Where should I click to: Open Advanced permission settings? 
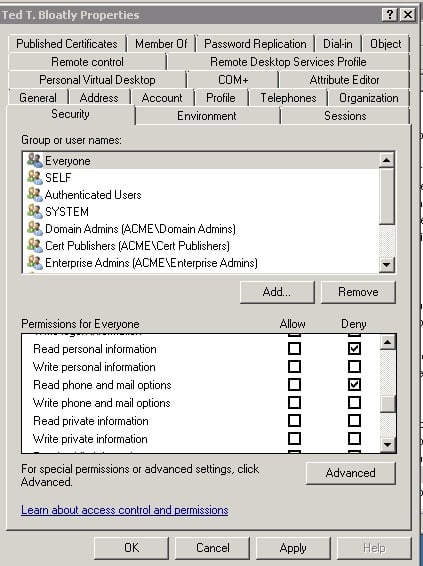tap(350, 473)
